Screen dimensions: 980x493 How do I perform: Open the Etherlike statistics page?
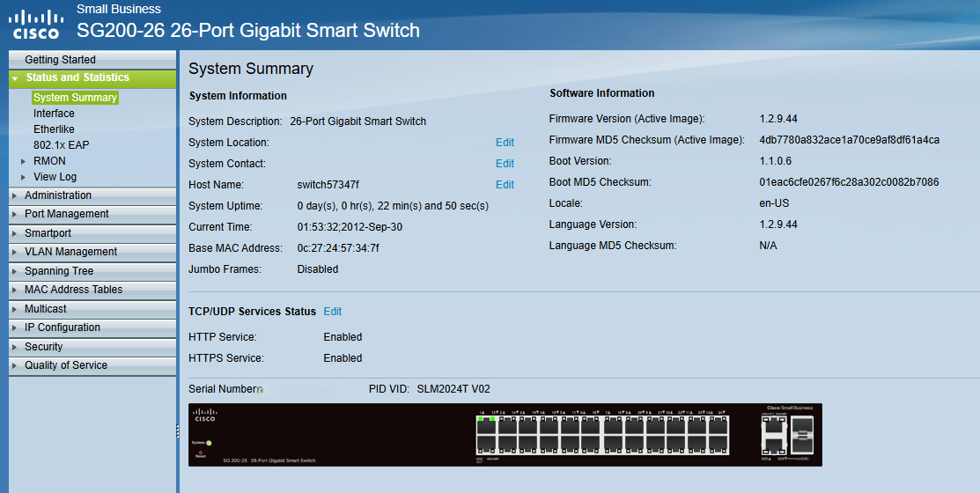click(54, 129)
